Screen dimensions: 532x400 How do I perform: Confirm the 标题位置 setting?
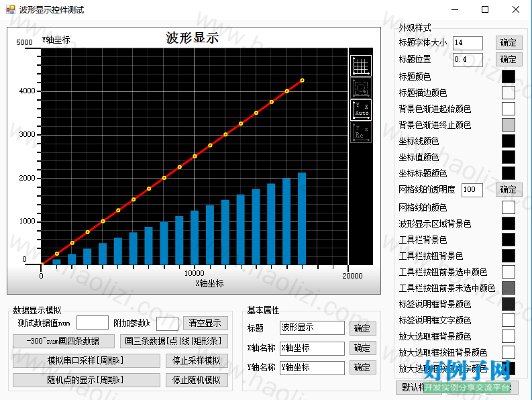(x=509, y=60)
